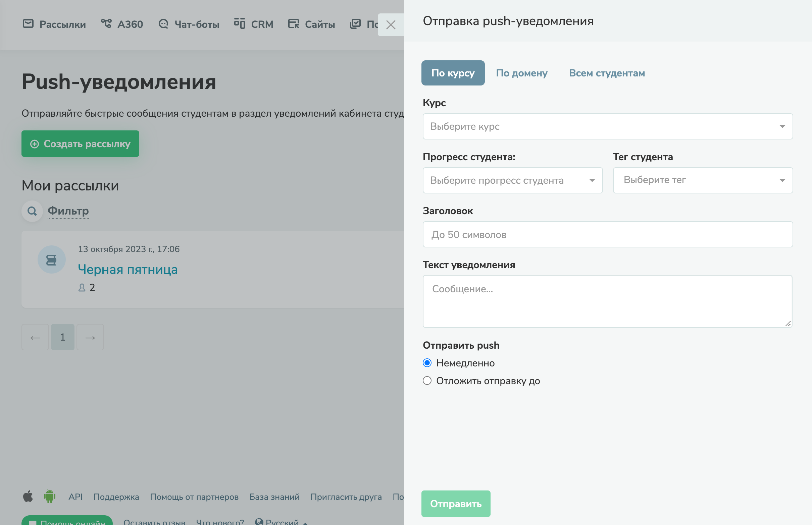Open the Рассылки section via envelope icon
The image size is (812, 525).
[29, 24]
